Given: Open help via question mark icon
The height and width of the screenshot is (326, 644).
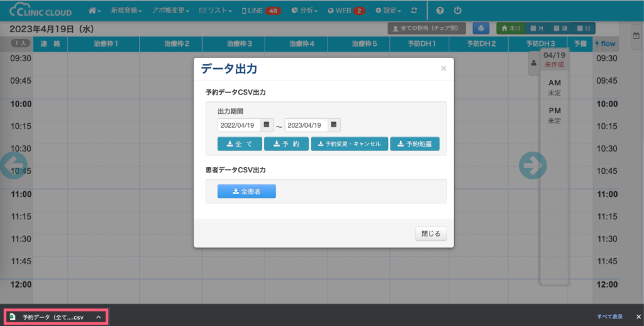Looking at the screenshot, I should coord(440,11).
